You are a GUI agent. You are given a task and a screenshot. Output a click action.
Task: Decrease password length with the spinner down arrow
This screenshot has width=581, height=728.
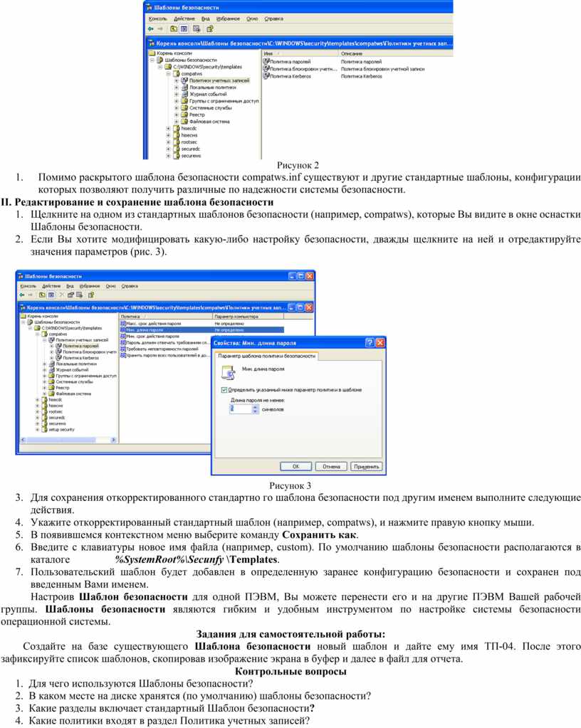click(x=254, y=411)
